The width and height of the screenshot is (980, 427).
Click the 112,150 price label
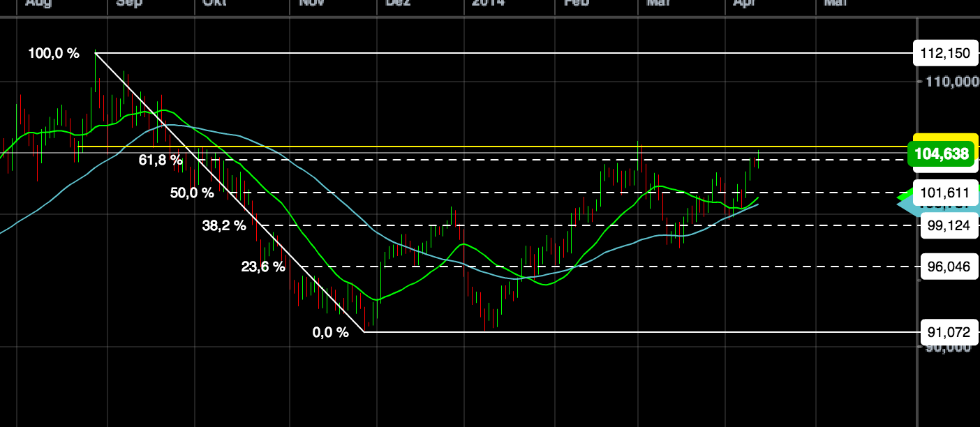(x=946, y=53)
